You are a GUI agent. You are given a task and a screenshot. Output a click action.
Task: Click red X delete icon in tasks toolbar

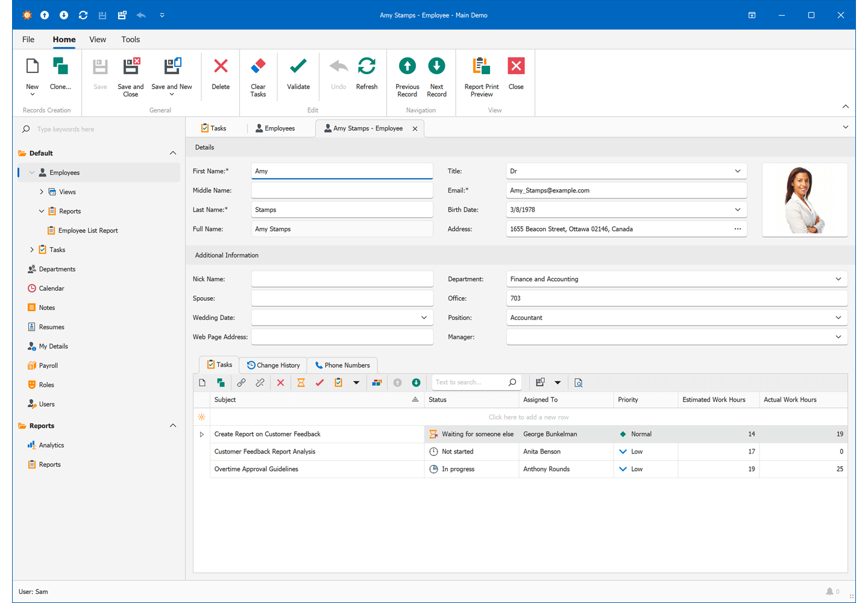[280, 383]
